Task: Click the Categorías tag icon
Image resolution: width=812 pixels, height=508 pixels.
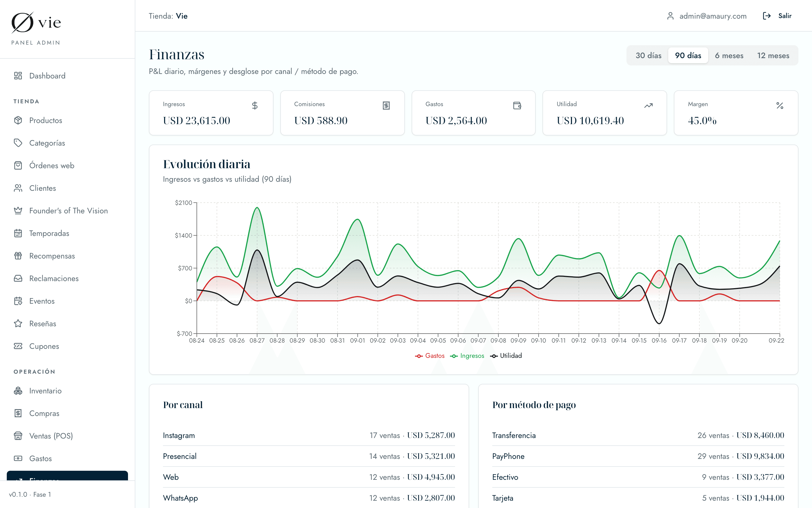Action: pyautogui.click(x=18, y=143)
